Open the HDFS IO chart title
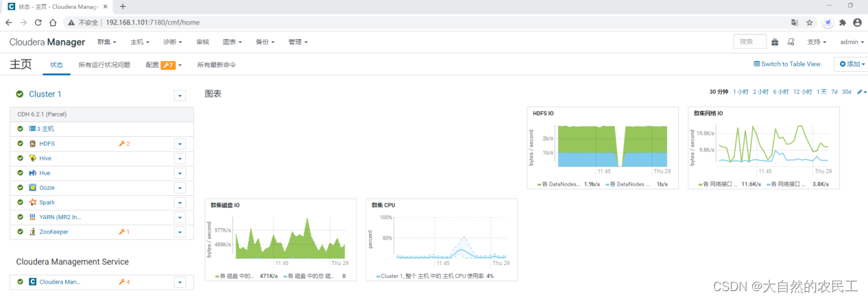 (544, 113)
